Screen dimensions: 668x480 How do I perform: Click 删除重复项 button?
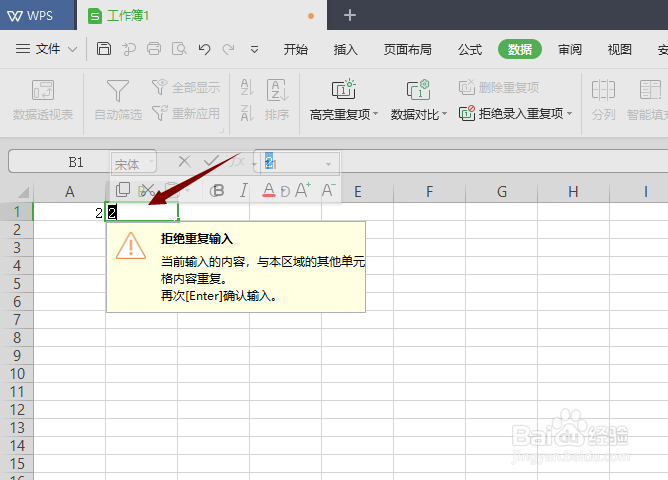(498, 87)
